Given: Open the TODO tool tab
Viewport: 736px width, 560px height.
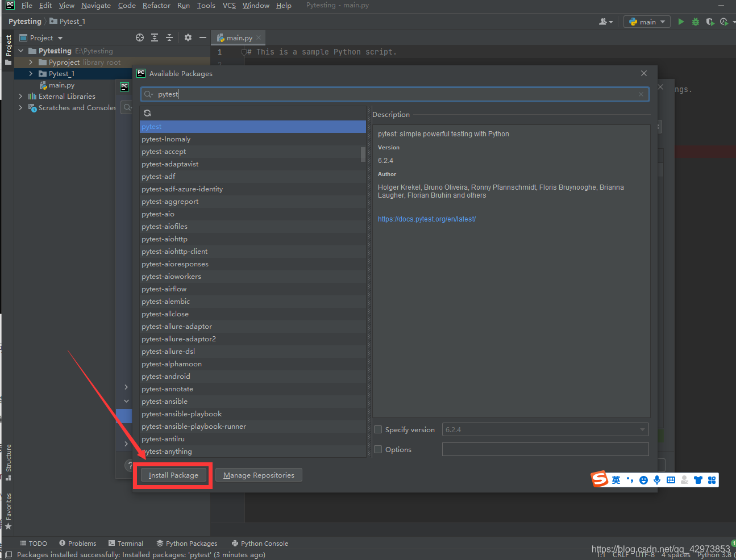Looking at the screenshot, I should point(34,544).
